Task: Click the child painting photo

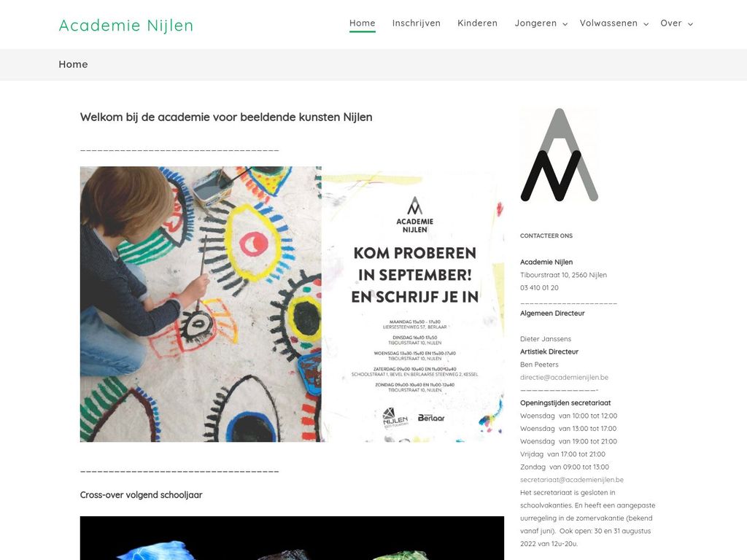Action: pyautogui.click(x=201, y=304)
